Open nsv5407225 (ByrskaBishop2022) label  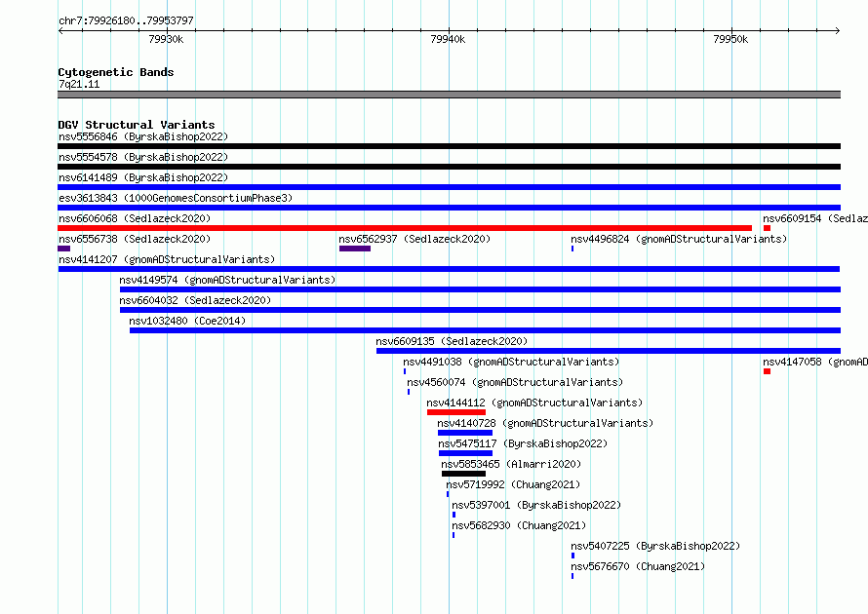(655, 546)
